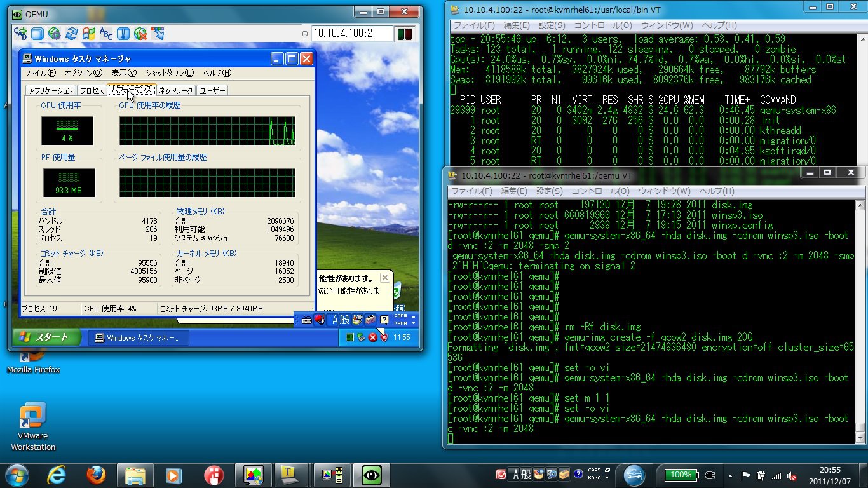Click the red X tray icon in XP taskbar

373,337
